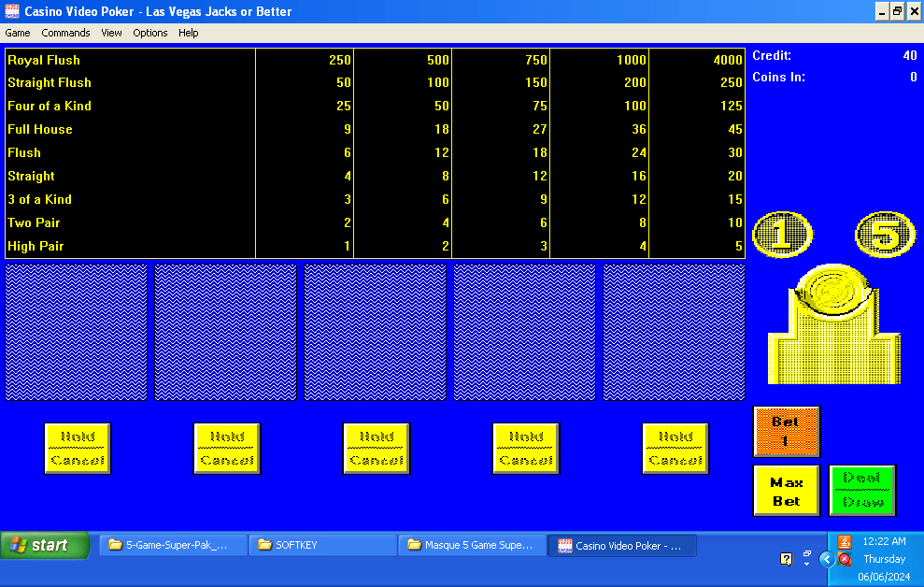The image size is (924, 587).
Task: Click the gold coin slot machine graphic
Action: [x=833, y=324]
